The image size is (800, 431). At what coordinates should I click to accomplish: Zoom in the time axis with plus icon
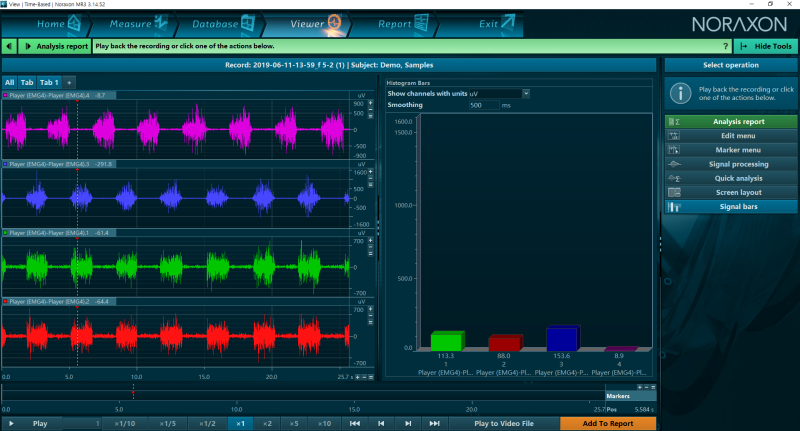[358, 377]
